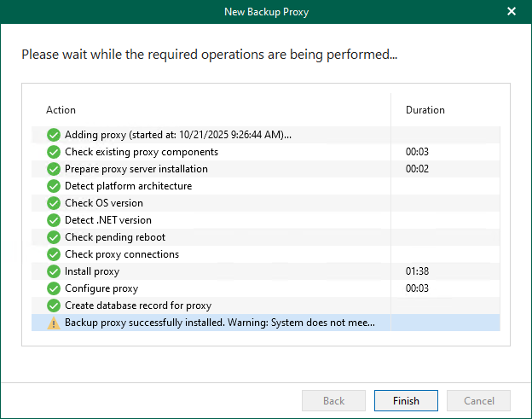Click success icon for Check proxy connections

point(54,254)
